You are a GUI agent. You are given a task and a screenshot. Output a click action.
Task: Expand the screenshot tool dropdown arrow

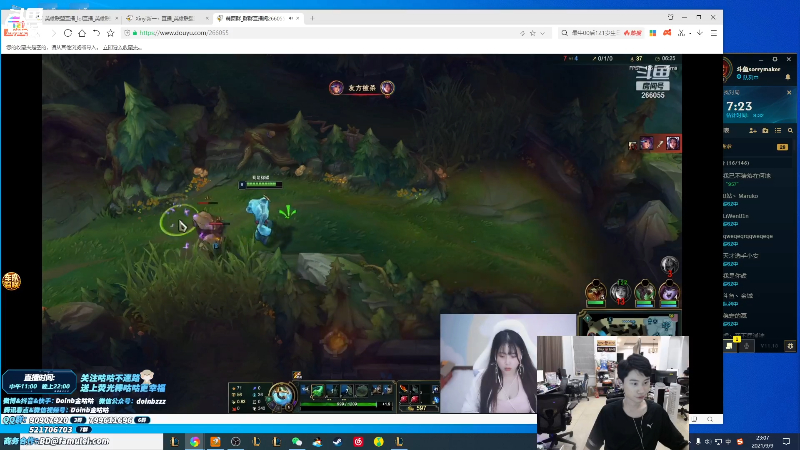[x=690, y=33]
